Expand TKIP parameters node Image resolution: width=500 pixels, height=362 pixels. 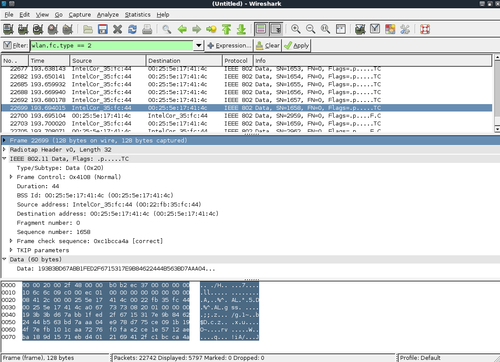click(x=11, y=250)
